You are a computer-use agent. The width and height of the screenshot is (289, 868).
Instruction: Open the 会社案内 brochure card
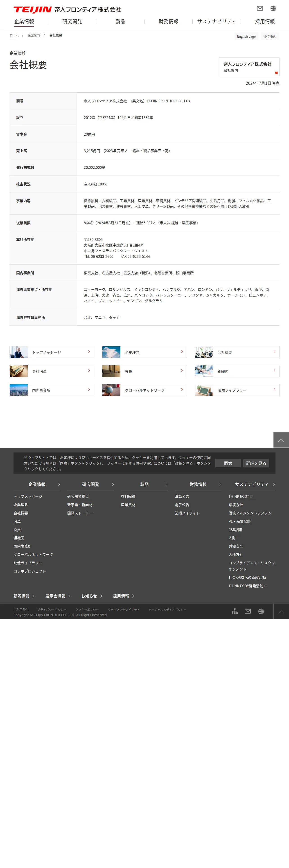click(x=249, y=67)
